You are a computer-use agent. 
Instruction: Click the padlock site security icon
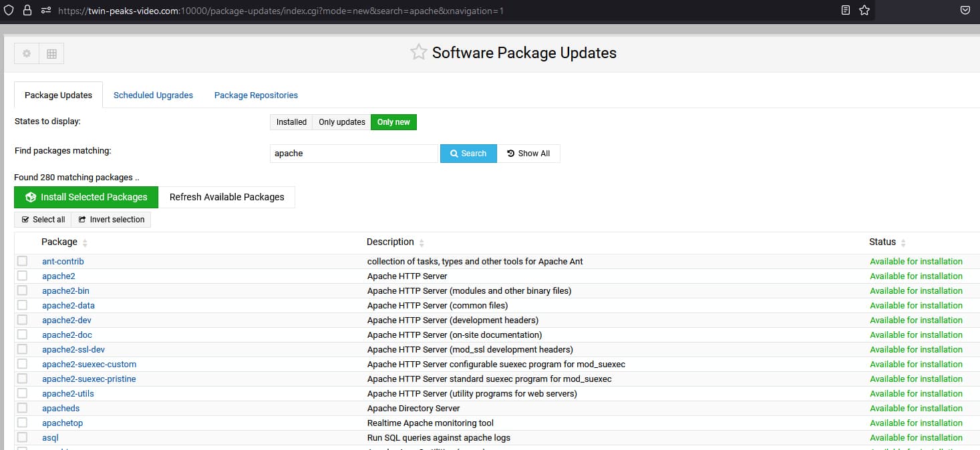point(27,10)
